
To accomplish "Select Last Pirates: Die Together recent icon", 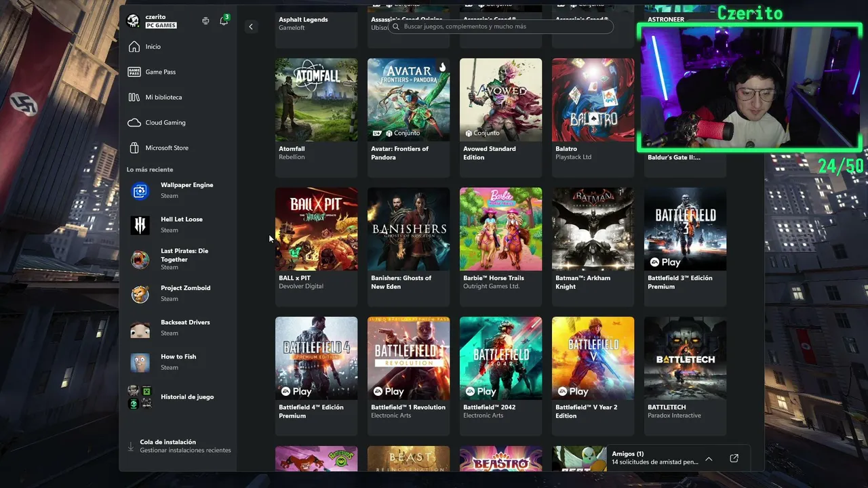I will 140,259.
